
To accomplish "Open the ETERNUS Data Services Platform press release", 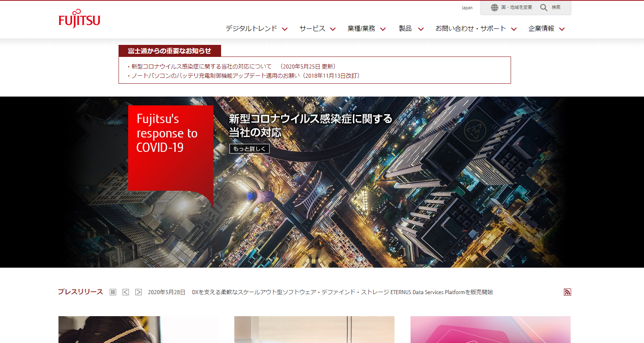I will [x=342, y=292].
